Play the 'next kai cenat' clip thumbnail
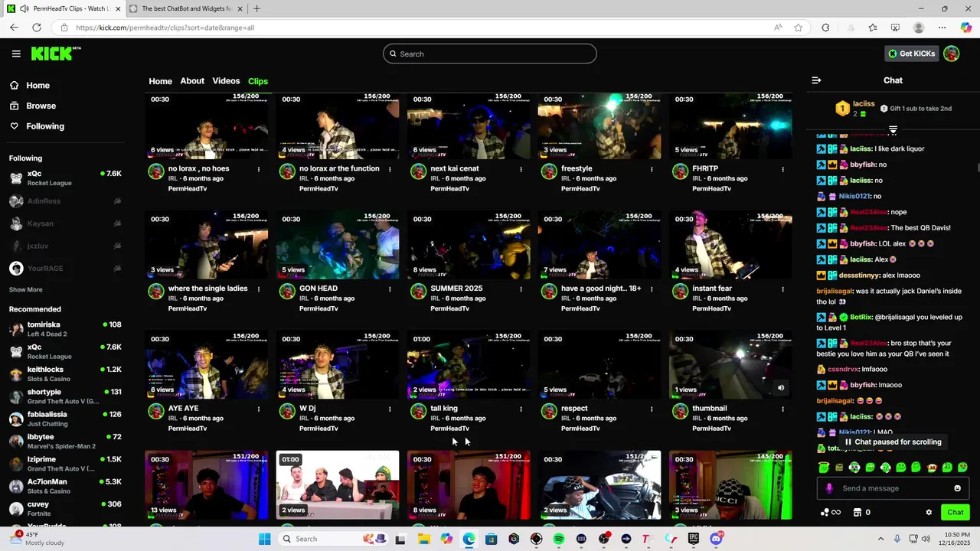 coord(469,126)
